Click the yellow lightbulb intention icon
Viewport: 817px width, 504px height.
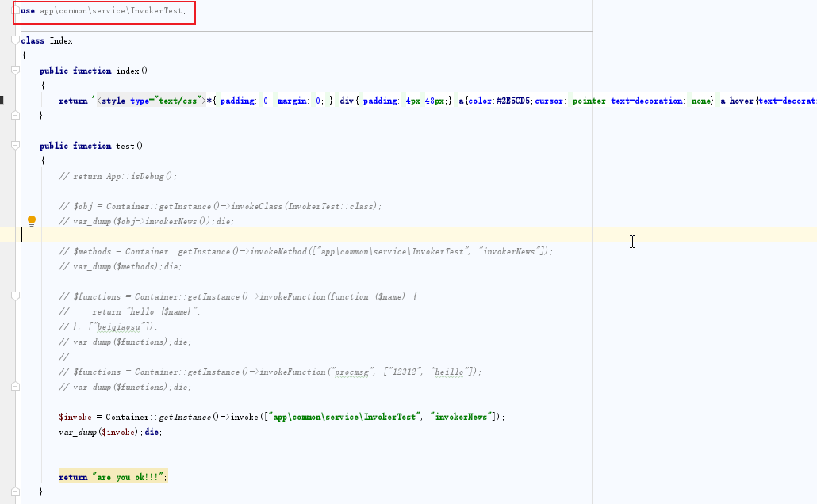[x=31, y=221]
